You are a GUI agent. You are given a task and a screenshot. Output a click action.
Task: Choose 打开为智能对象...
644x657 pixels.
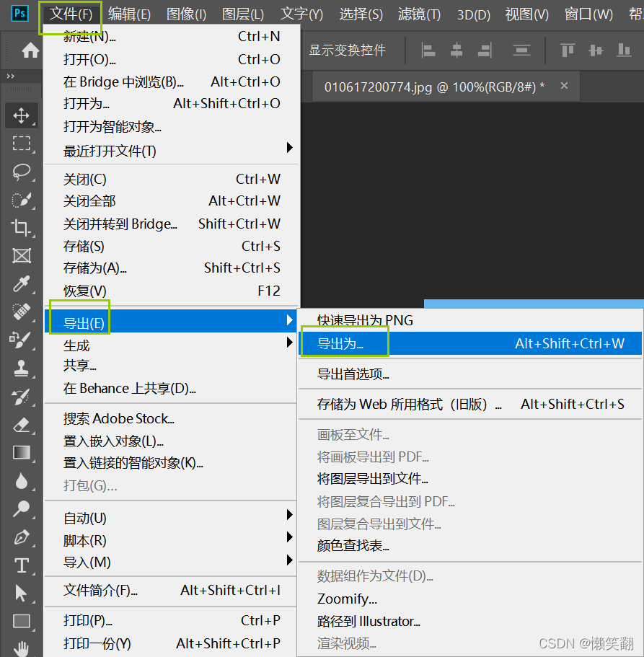(x=172, y=126)
